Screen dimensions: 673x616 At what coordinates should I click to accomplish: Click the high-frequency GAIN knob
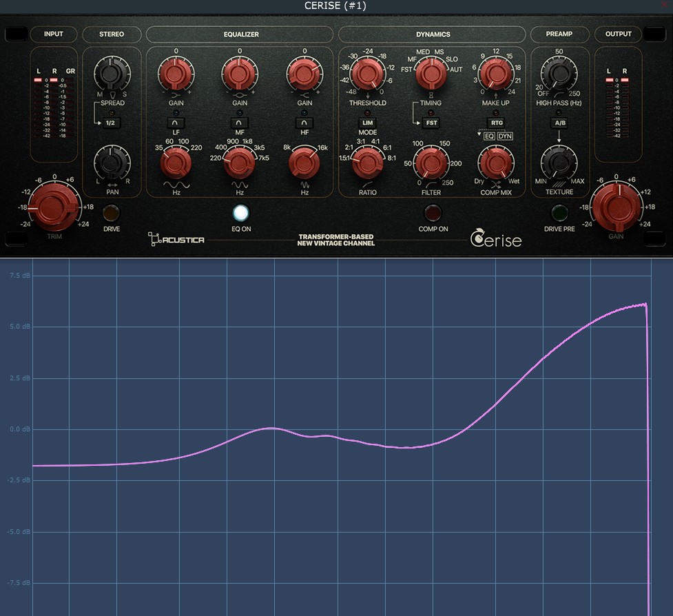coord(304,74)
